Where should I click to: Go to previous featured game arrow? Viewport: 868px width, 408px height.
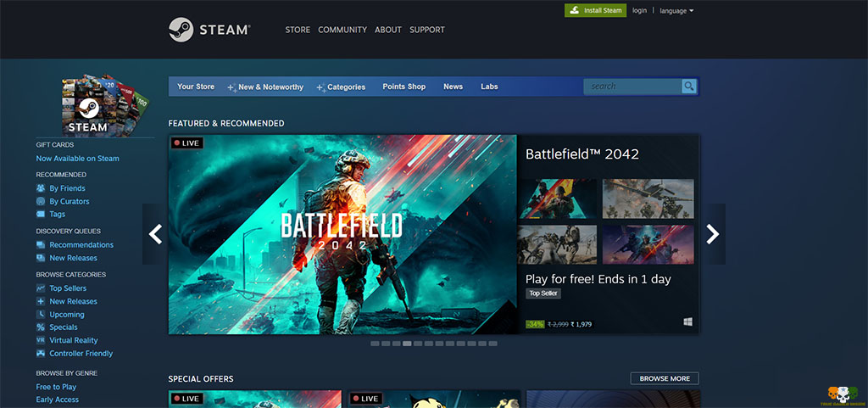click(155, 234)
